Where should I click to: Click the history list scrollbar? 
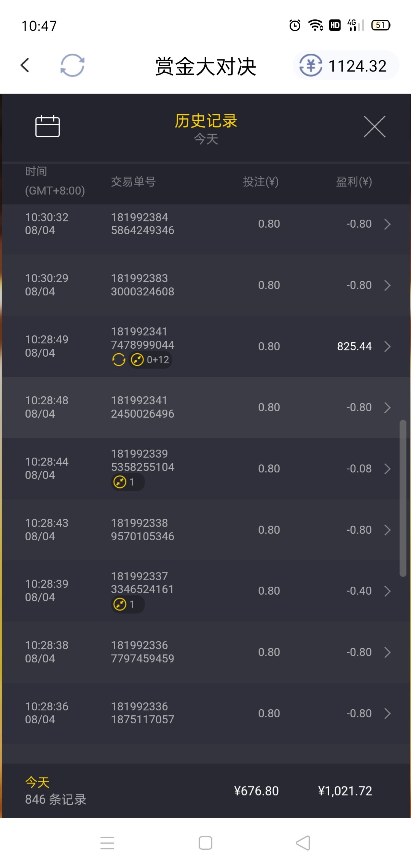coord(403,499)
